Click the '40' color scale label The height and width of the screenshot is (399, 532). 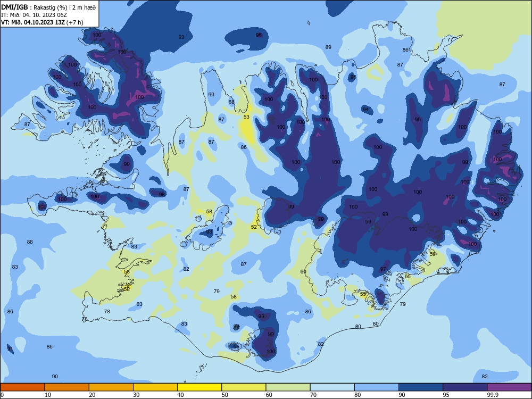180,395
